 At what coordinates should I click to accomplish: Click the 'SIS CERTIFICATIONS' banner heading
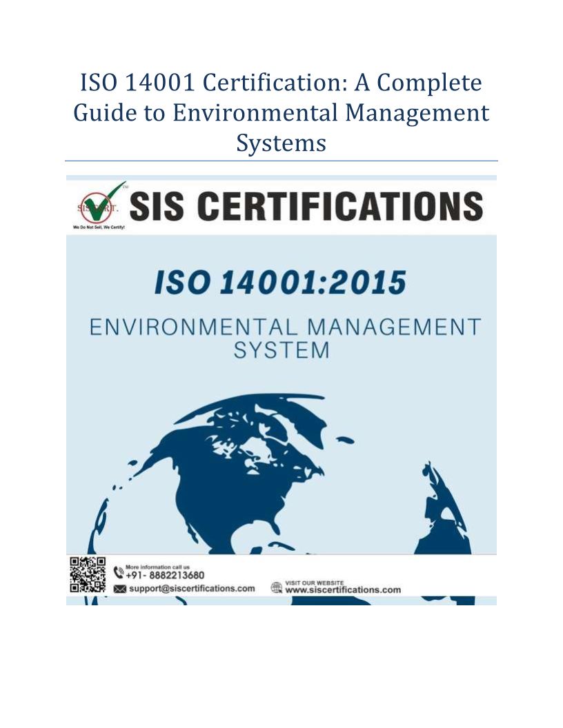pyautogui.click(x=306, y=206)
